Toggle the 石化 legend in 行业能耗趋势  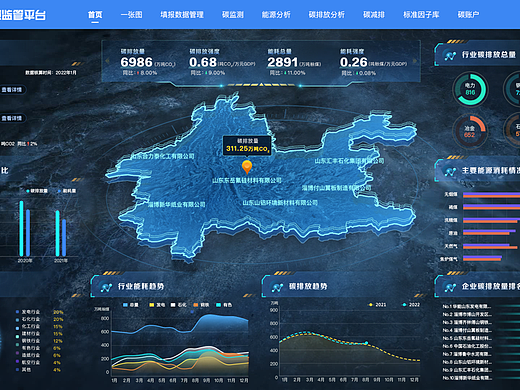[x=178, y=305]
